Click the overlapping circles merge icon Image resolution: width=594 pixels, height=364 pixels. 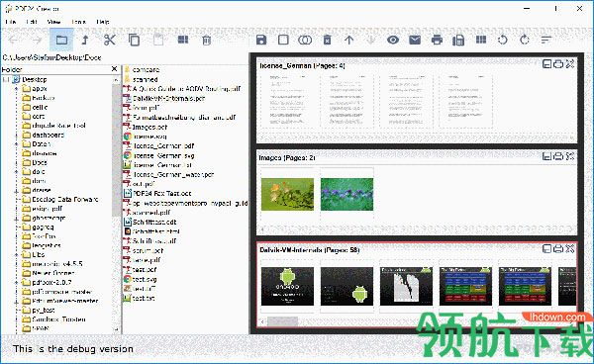[305, 40]
